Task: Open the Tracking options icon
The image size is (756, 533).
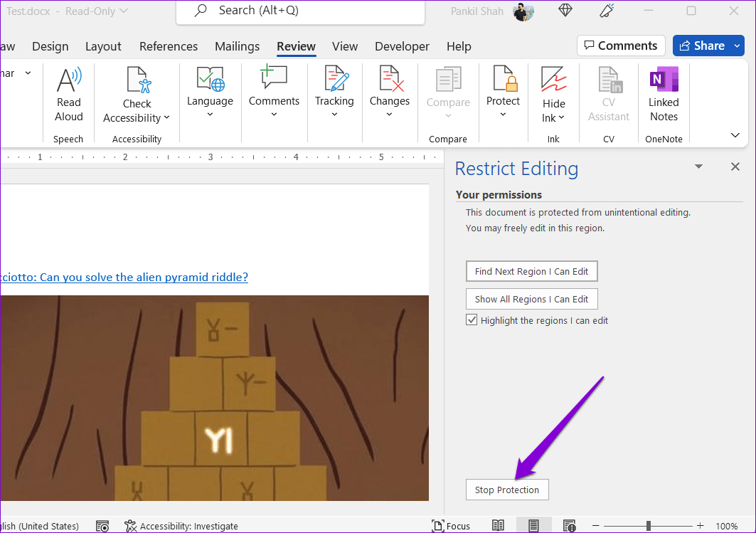Action: (x=334, y=79)
